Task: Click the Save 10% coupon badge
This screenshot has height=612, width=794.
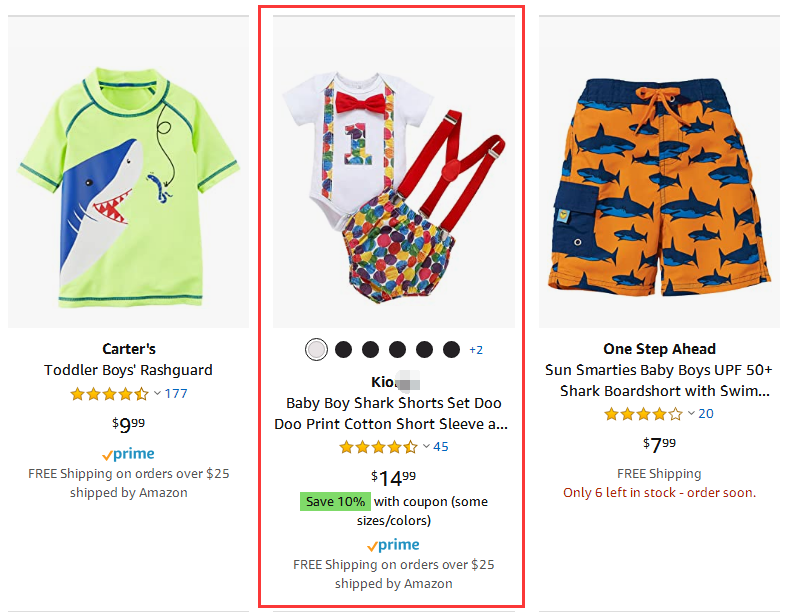Action: pyautogui.click(x=335, y=501)
